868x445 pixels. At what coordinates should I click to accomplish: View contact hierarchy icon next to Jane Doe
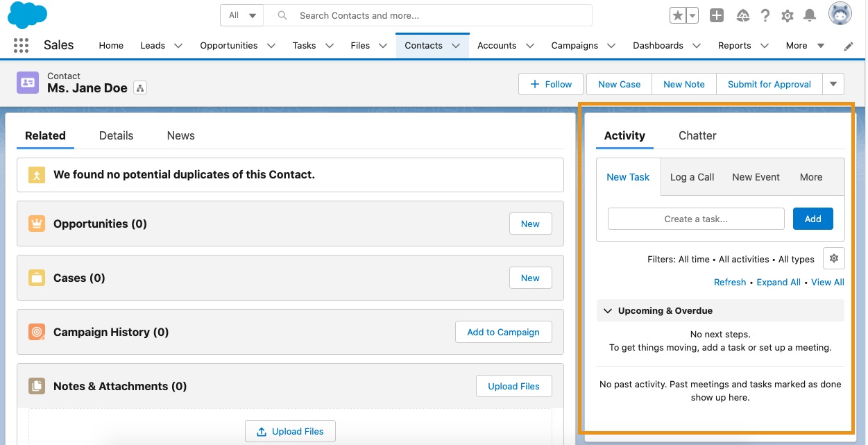tap(140, 88)
